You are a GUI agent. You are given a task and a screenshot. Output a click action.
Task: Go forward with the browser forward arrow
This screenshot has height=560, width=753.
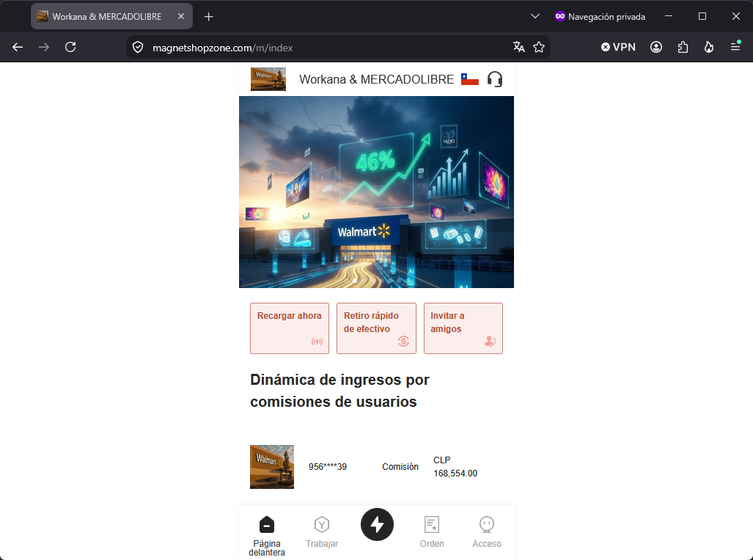point(44,47)
